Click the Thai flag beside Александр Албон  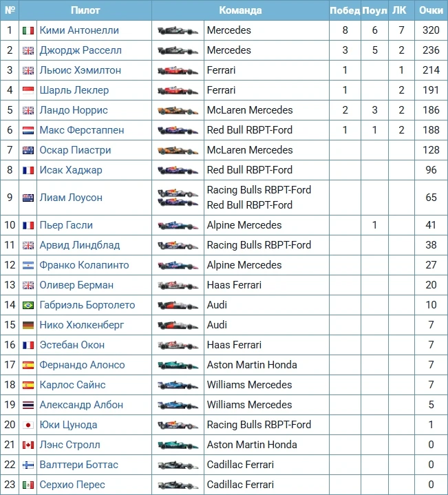click(x=28, y=405)
